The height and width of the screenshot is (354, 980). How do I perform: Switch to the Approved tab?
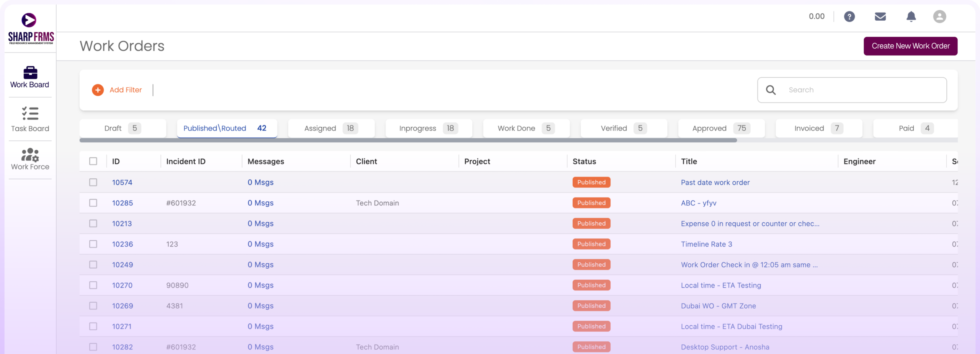[721, 128]
